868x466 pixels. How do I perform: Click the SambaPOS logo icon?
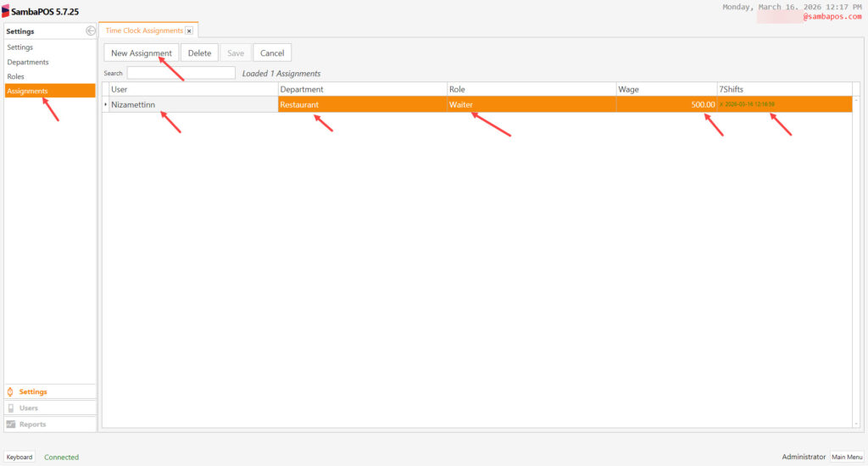click(5, 12)
